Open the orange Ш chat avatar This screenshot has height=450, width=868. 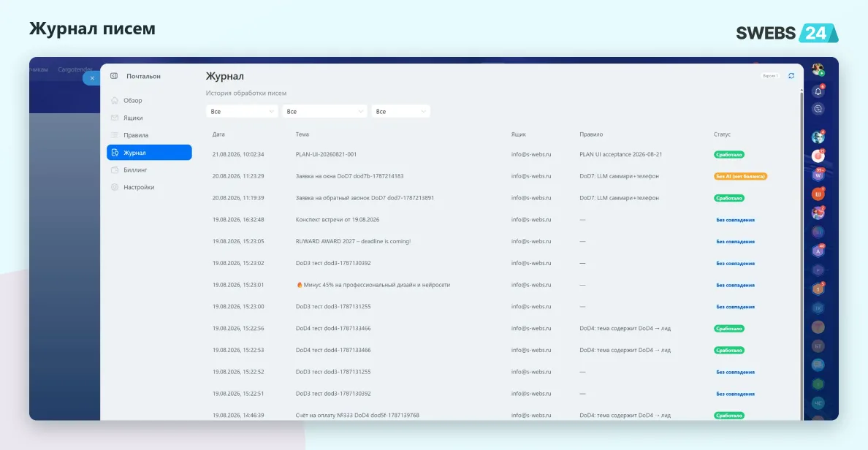tap(818, 194)
